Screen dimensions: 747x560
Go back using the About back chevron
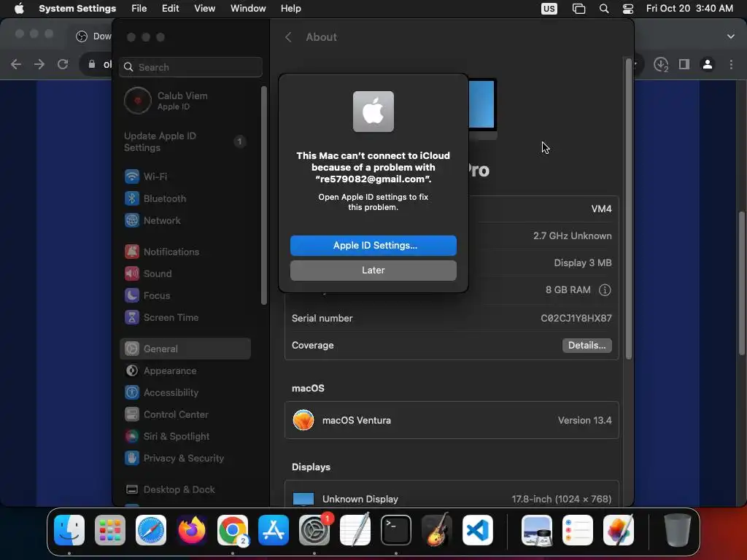click(288, 37)
